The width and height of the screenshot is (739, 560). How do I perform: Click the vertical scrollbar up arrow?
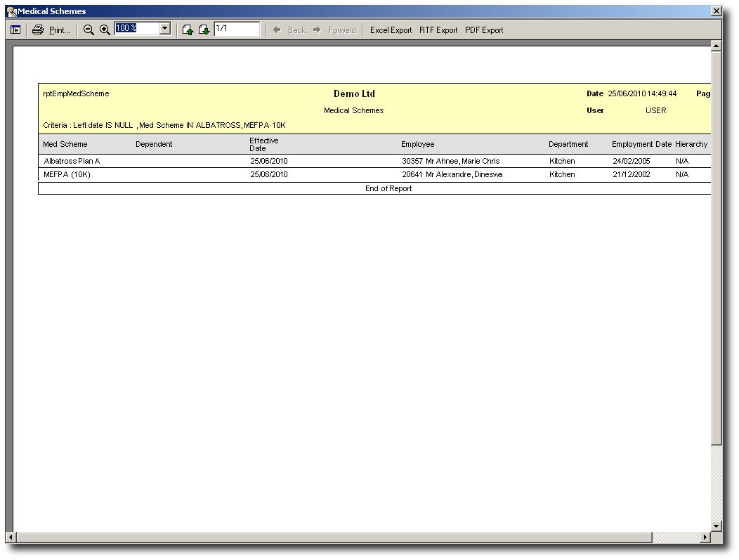pos(716,46)
